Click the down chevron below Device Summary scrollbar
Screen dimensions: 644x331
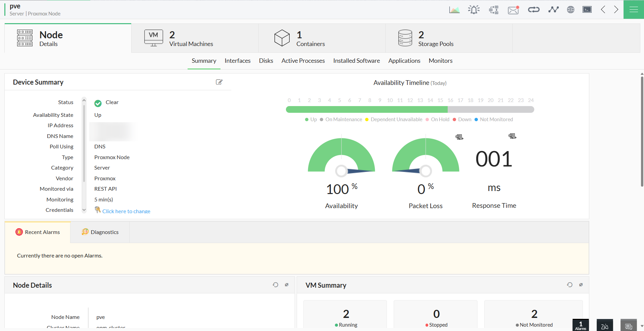pyautogui.click(x=84, y=210)
